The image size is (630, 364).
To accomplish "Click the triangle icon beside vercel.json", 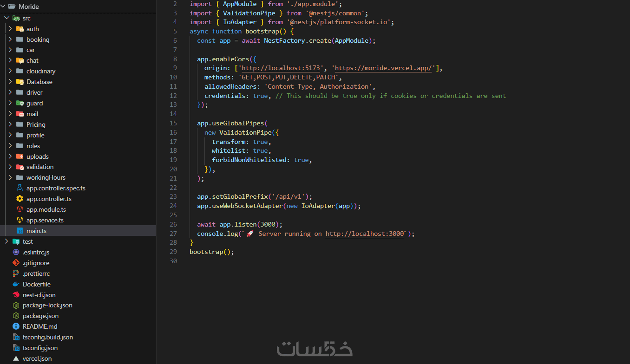I will tap(16, 358).
